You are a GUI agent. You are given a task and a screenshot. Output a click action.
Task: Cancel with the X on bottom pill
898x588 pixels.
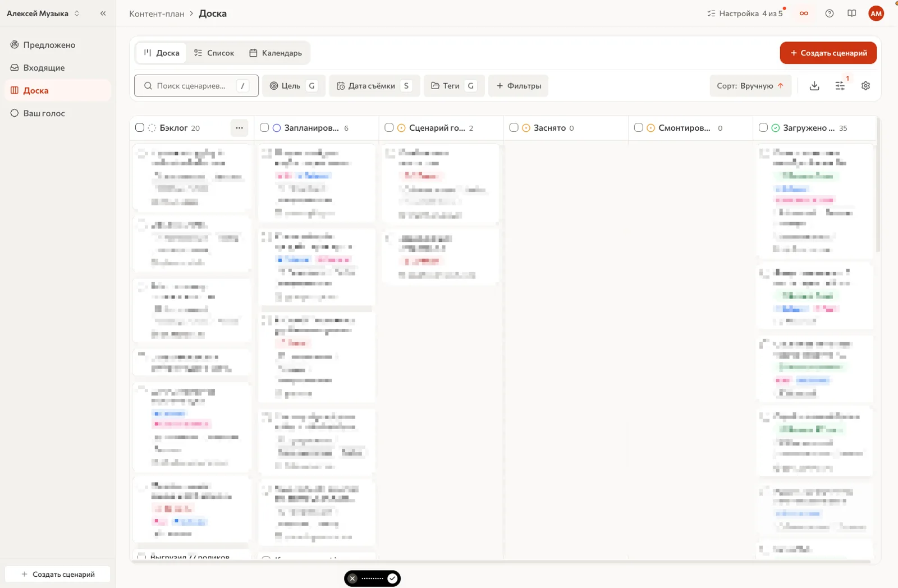point(352,578)
